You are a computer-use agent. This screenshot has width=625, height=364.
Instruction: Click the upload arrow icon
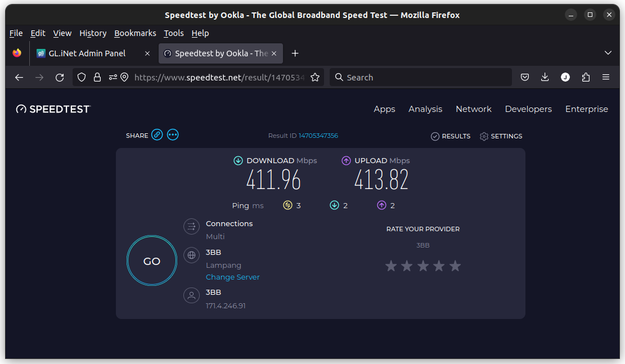[346, 161]
